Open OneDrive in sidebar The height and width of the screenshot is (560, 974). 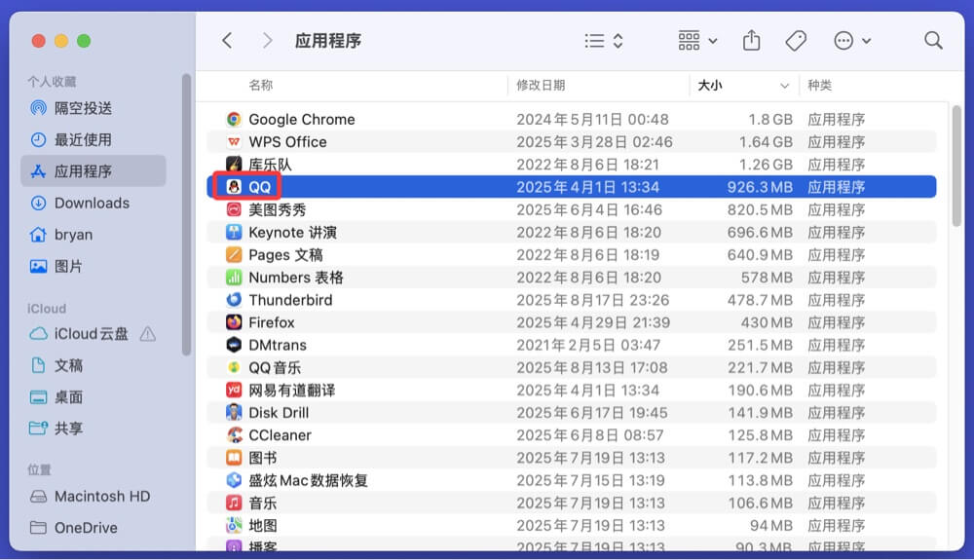[x=94, y=528]
